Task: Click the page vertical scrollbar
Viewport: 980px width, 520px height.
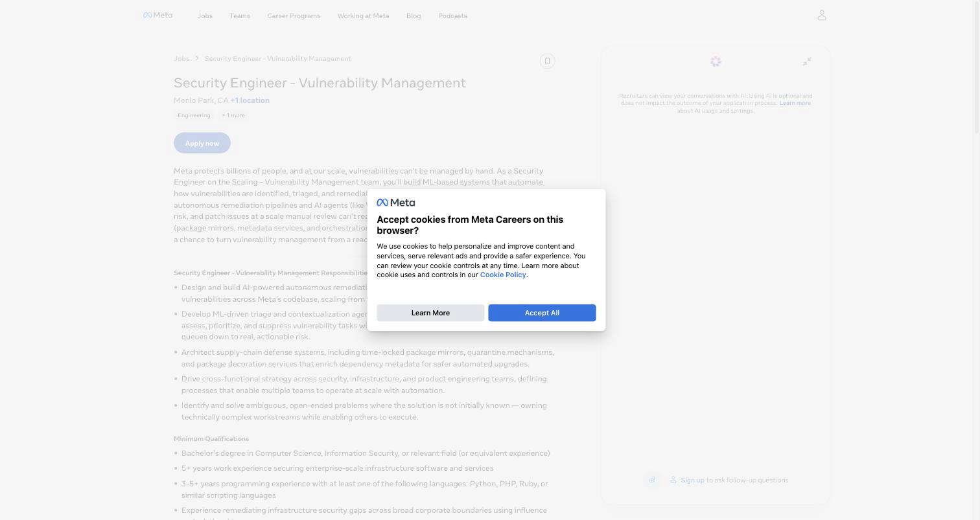Action: coord(977,67)
